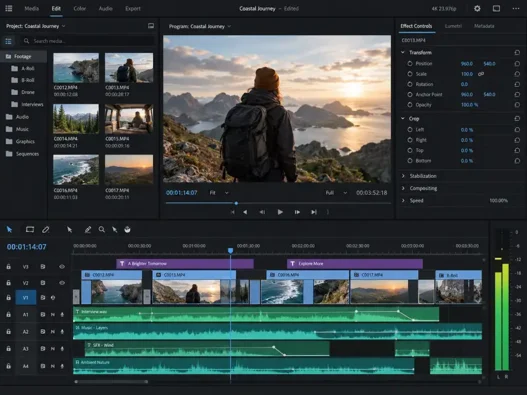The image size is (527, 395).
Task: Open the settings gear icon
Action: pyautogui.click(x=477, y=8)
